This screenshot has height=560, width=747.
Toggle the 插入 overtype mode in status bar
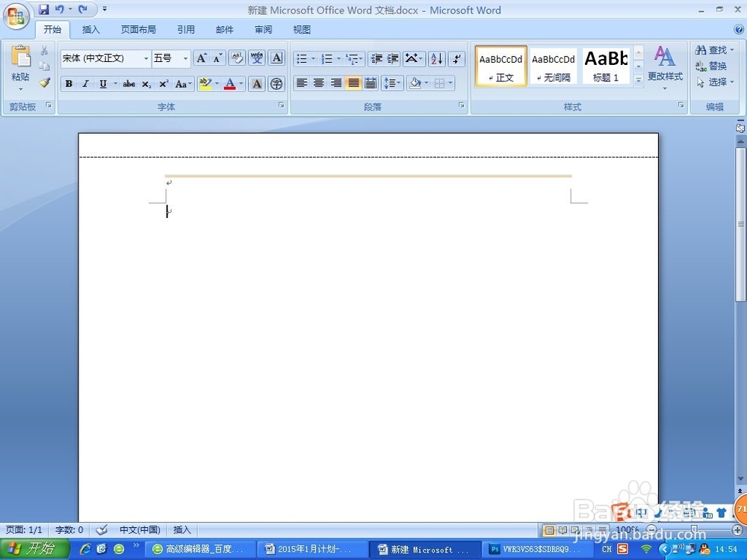(182, 529)
